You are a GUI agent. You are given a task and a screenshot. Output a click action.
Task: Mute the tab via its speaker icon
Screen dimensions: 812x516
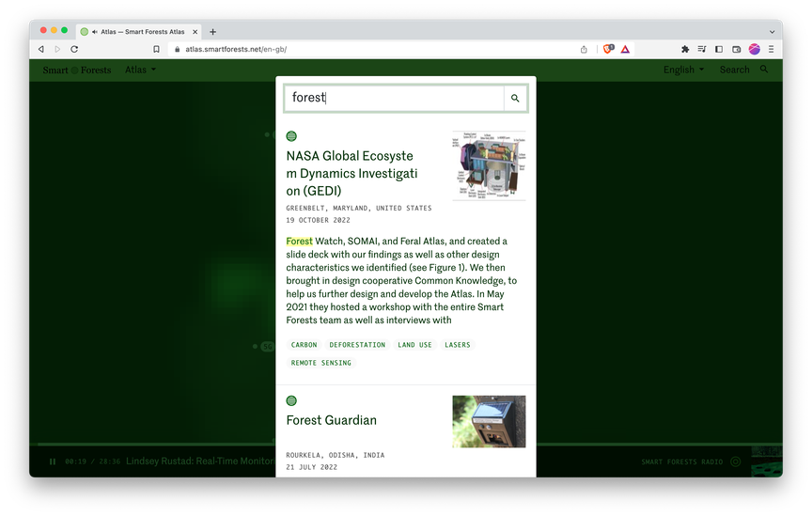[95, 32]
